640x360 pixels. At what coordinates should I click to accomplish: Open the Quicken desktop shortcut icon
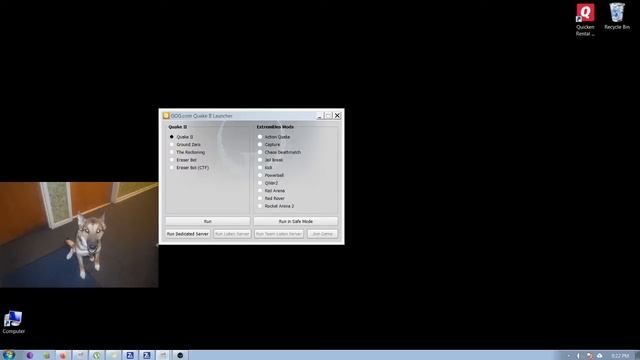click(585, 20)
